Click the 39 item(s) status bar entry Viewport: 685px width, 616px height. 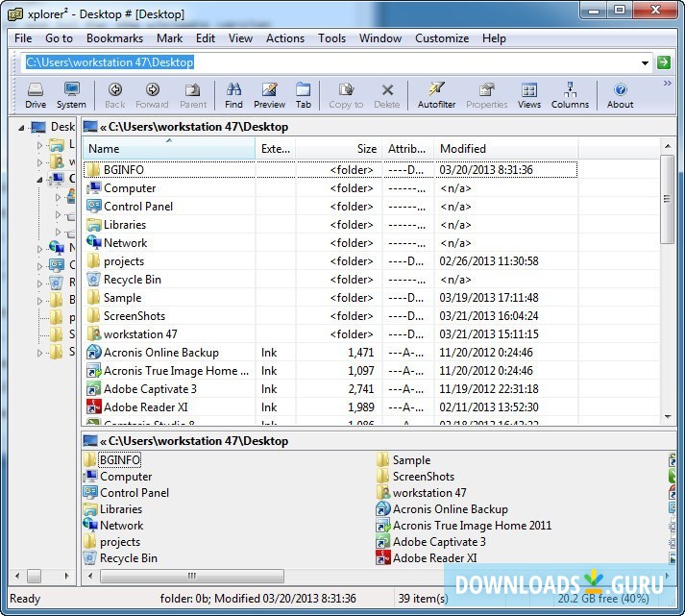tap(423, 598)
